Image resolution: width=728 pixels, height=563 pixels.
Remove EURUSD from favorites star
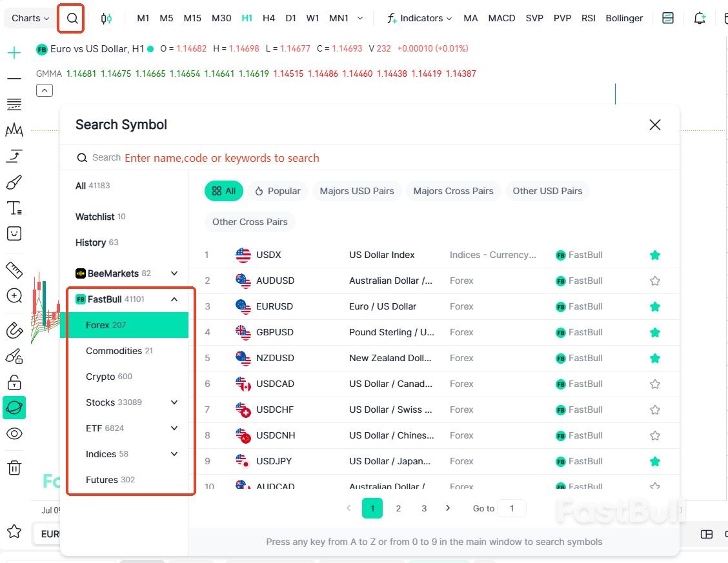[654, 306]
